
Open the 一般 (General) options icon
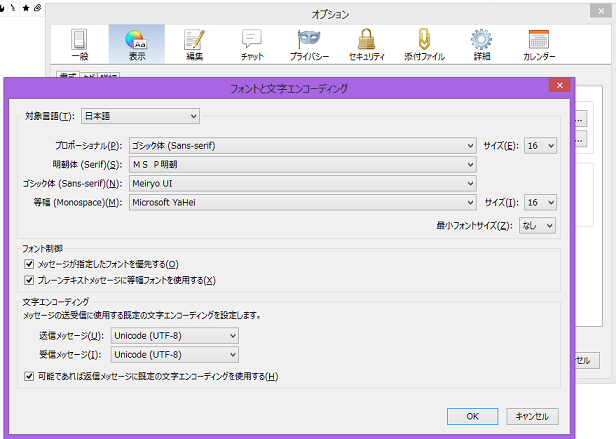pyautogui.click(x=79, y=44)
